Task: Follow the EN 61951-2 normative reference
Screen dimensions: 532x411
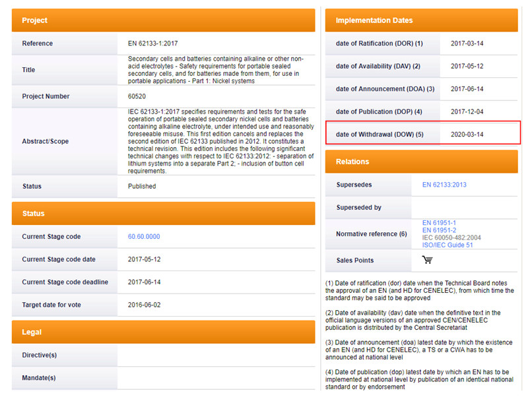Action: [x=439, y=230]
